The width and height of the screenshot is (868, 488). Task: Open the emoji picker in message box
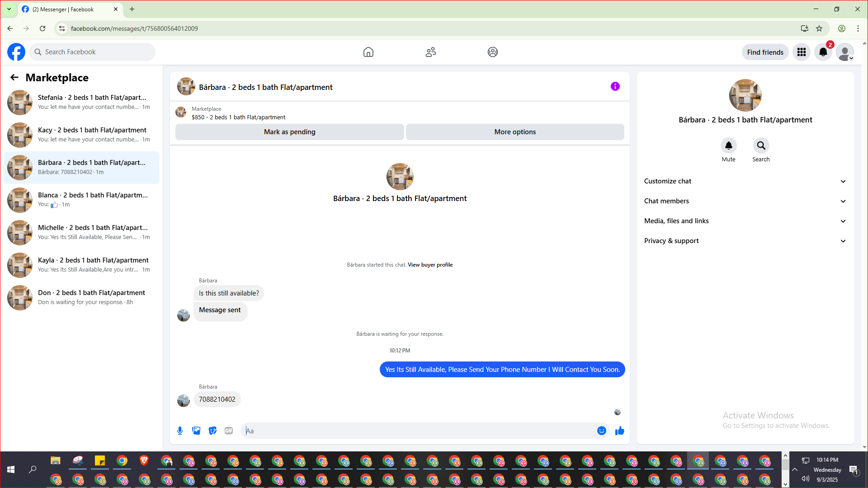(601, 431)
